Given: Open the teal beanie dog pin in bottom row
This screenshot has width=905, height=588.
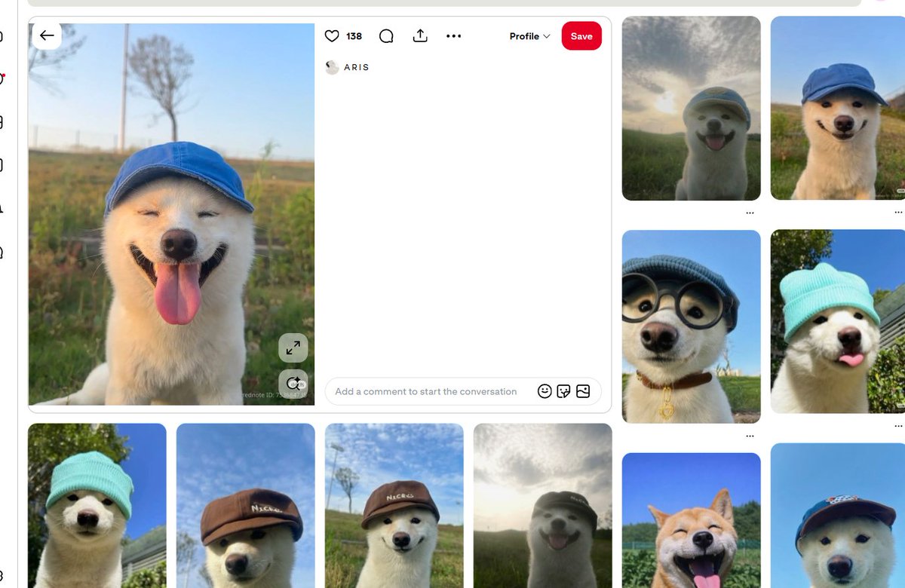Looking at the screenshot, I should click(x=97, y=506).
